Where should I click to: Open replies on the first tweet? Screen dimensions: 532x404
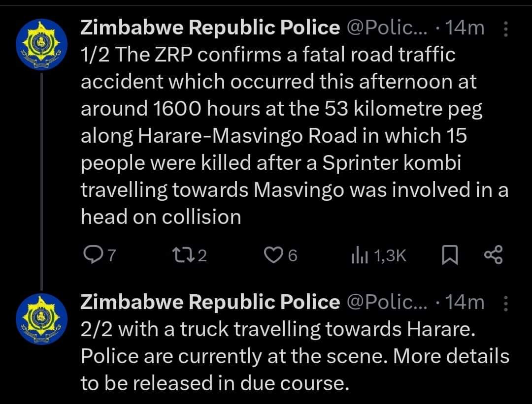100,255
